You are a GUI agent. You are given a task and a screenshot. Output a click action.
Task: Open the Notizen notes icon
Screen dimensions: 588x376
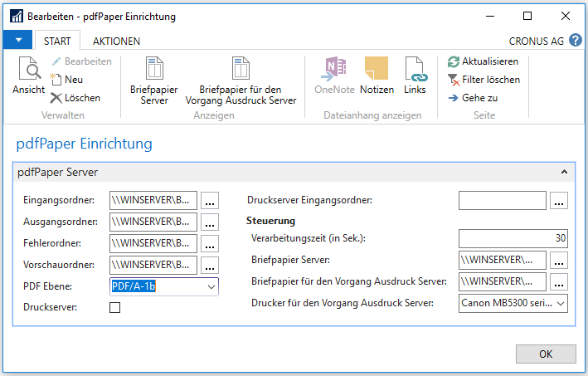(x=377, y=68)
